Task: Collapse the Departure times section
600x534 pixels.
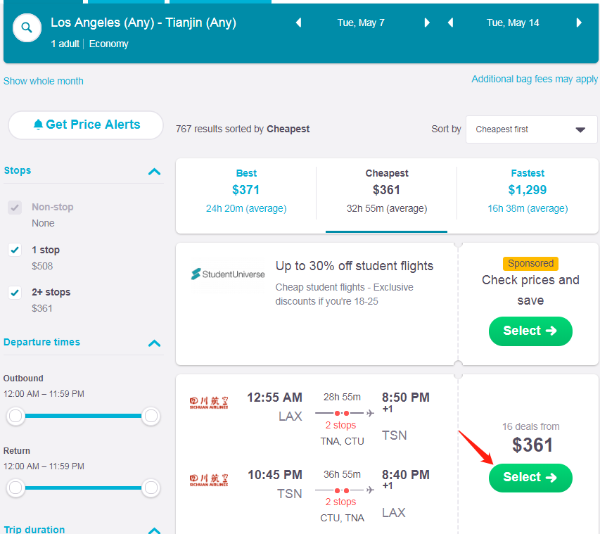Action: pos(154,343)
